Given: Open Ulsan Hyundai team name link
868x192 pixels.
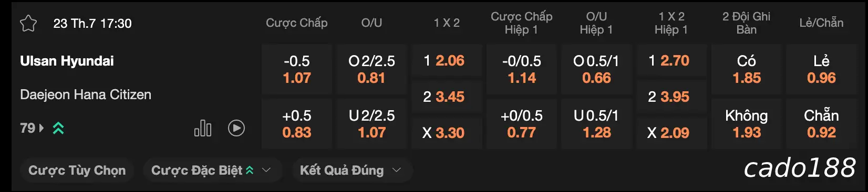Looking at the screenshot, I should pos(67,61).
